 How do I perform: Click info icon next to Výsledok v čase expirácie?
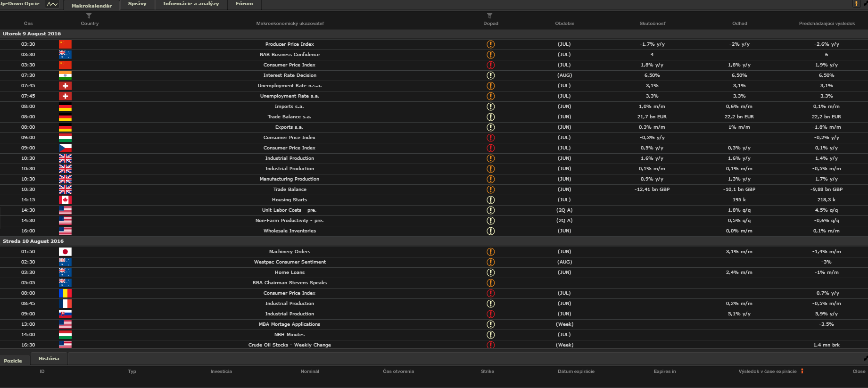802,371
